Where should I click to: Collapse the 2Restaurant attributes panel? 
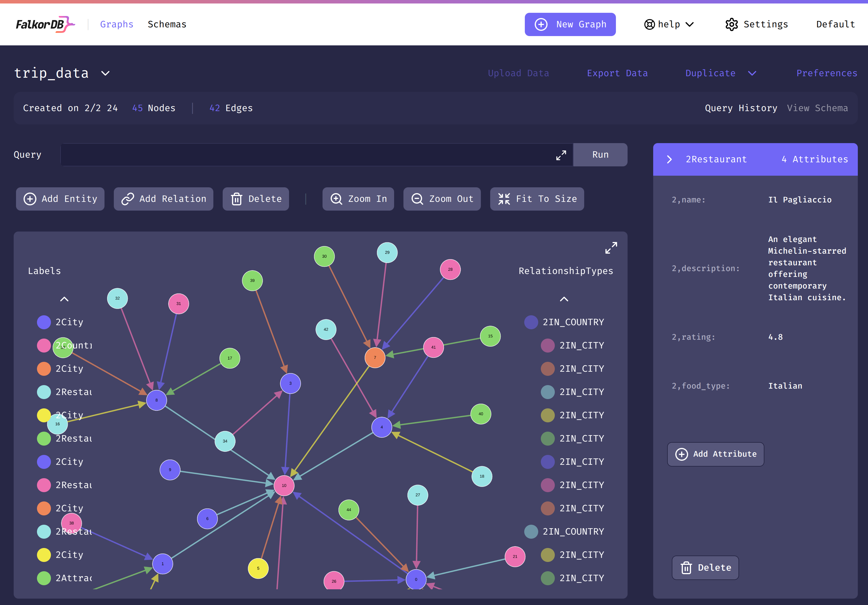click(x=669, y=159)
